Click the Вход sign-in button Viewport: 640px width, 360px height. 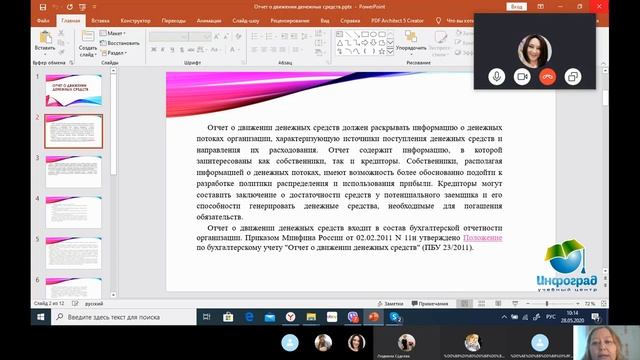tap(516, 7)
